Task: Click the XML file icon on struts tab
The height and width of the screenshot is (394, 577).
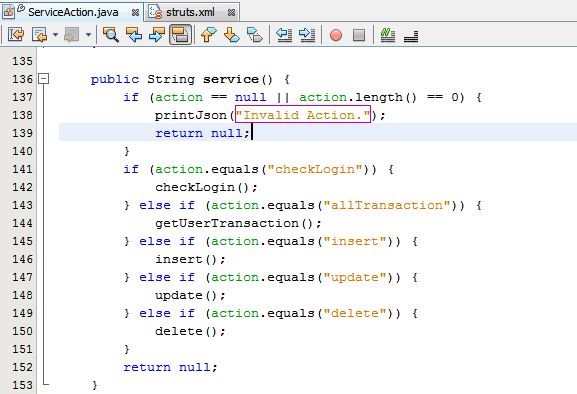Action: 155,12
